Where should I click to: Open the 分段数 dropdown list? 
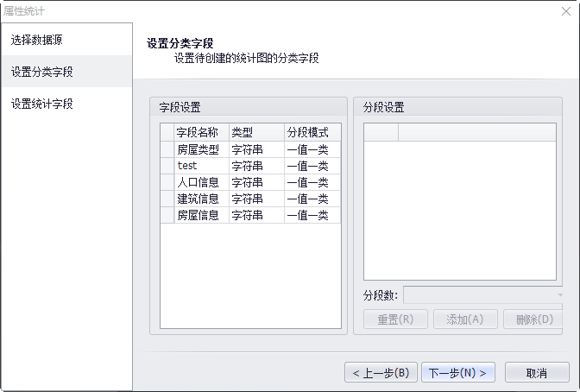[483, 295]
